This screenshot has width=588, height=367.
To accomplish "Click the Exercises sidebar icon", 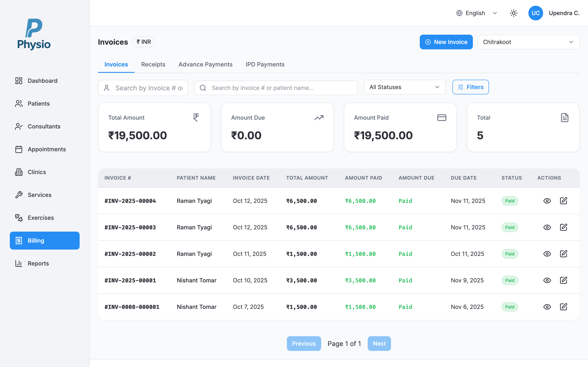I will click(x=19, y=218).
